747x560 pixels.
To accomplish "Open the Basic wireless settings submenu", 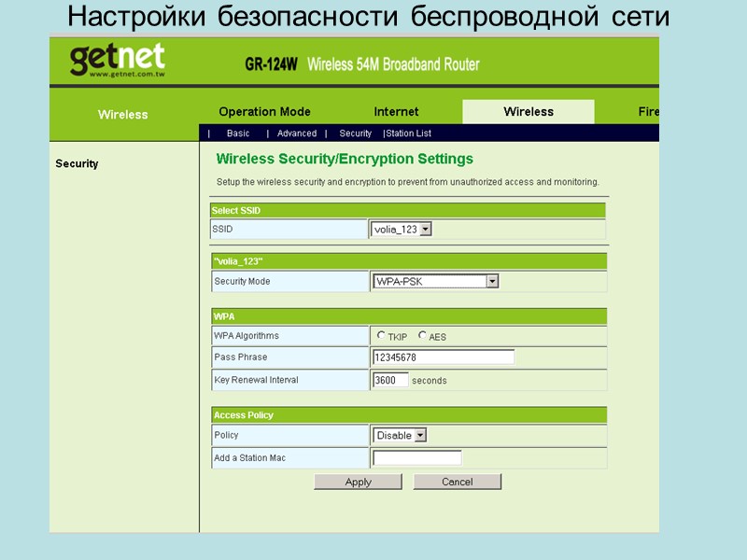I will coord(239,133).
